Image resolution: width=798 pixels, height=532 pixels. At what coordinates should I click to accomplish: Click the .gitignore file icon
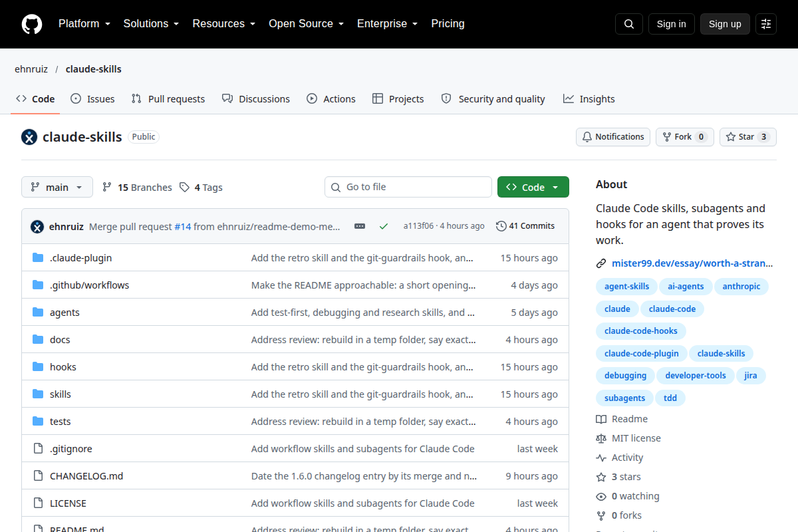(38, 449)
